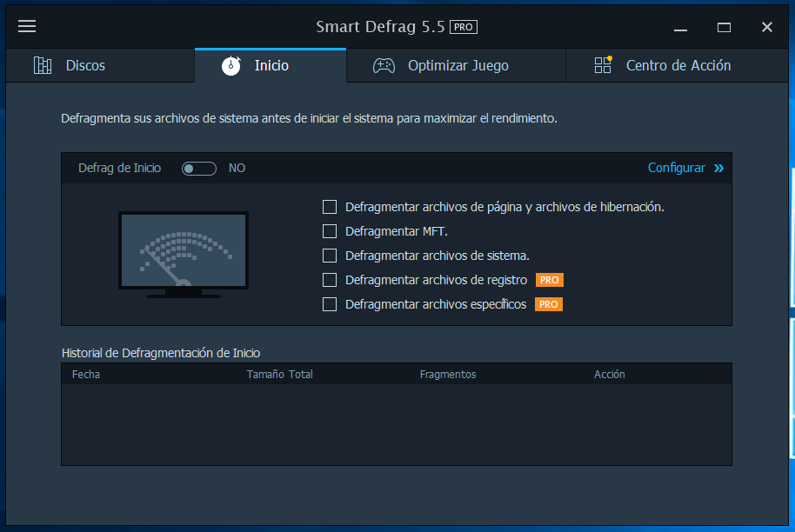Tick Defragmentar archivos de sistema
Image resolution: width=795 pixels, height=532 pixels.
coord(330,256)
